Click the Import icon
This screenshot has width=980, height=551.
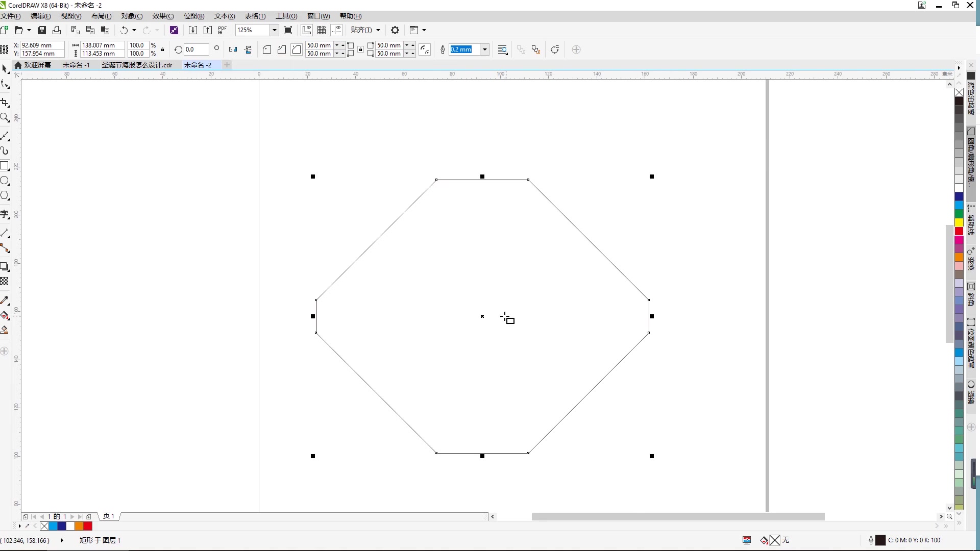pyautogui.click(x=192, y=30)
